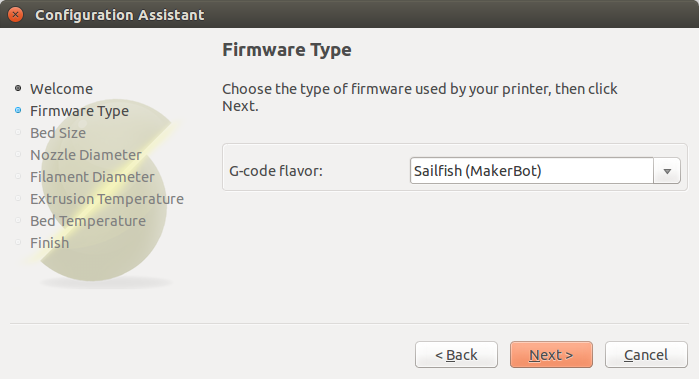Select the Finish step
The width and height of the screenshot is (699, 379).
click(49, 243)
